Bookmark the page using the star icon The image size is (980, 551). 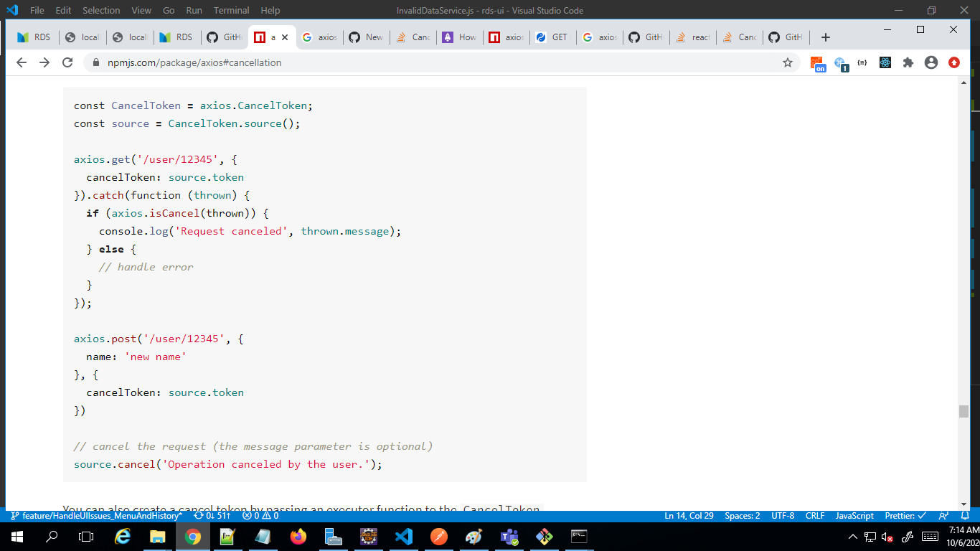788,62
